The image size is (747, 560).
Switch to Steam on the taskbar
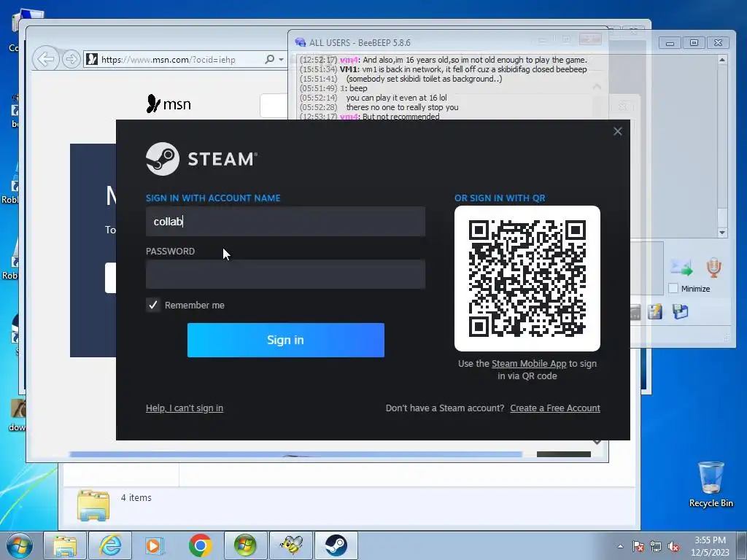point(336,545)
